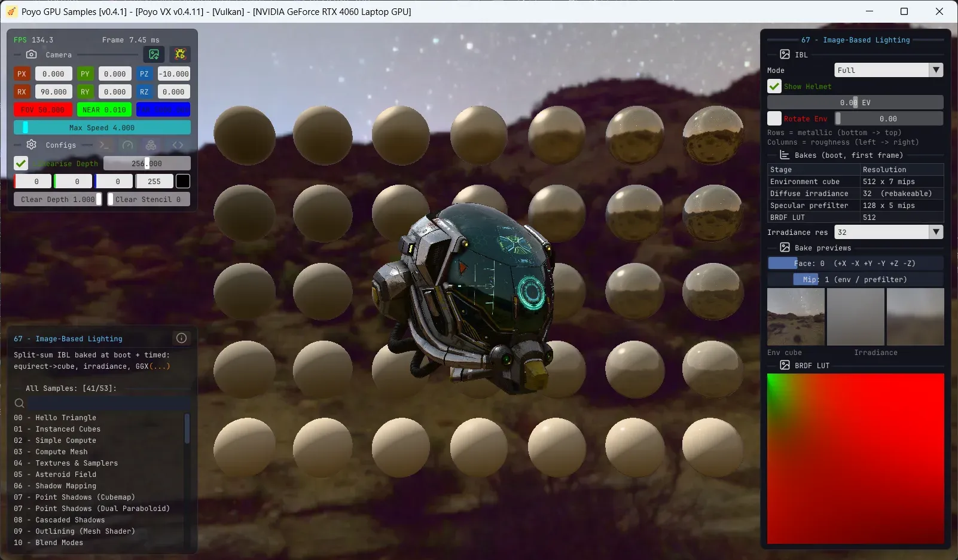Open the console terminal prompt icon
This screenshot has height=560, width=958.
coord(104,145)
